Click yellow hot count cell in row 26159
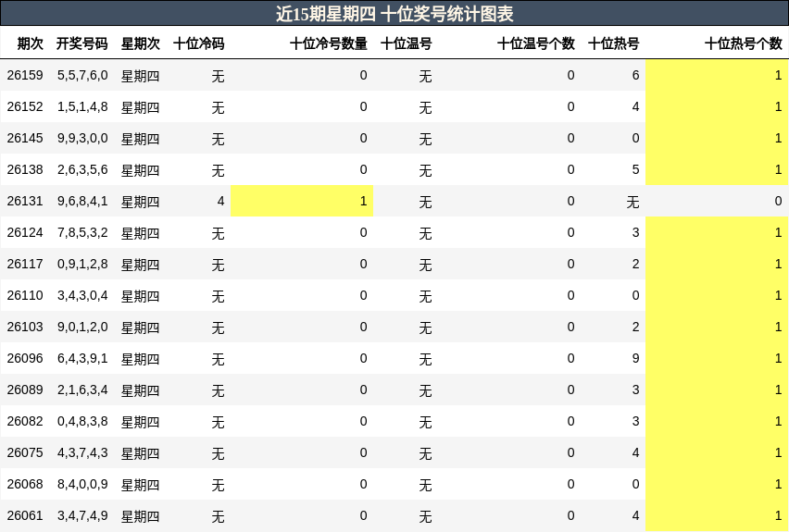789x532 pixels. coord(717,76)
